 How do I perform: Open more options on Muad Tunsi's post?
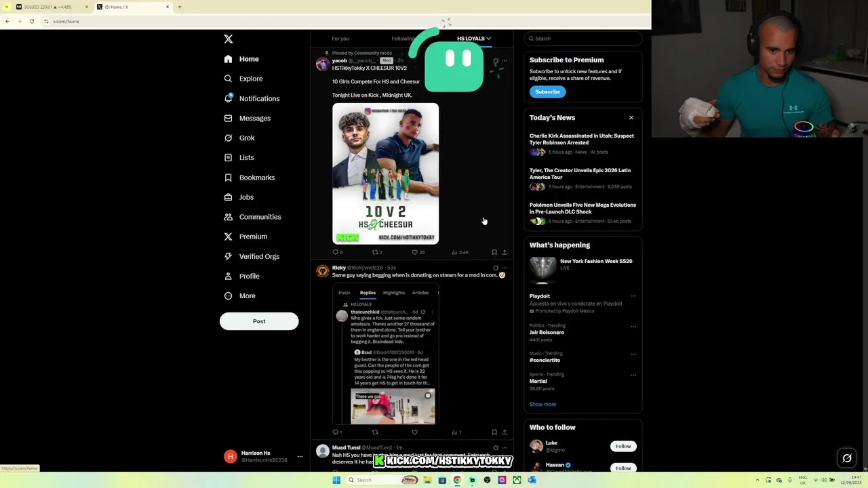pos(505,448)
